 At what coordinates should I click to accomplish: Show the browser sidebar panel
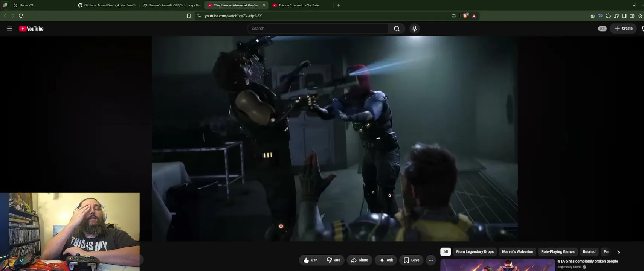pos(624,16)
